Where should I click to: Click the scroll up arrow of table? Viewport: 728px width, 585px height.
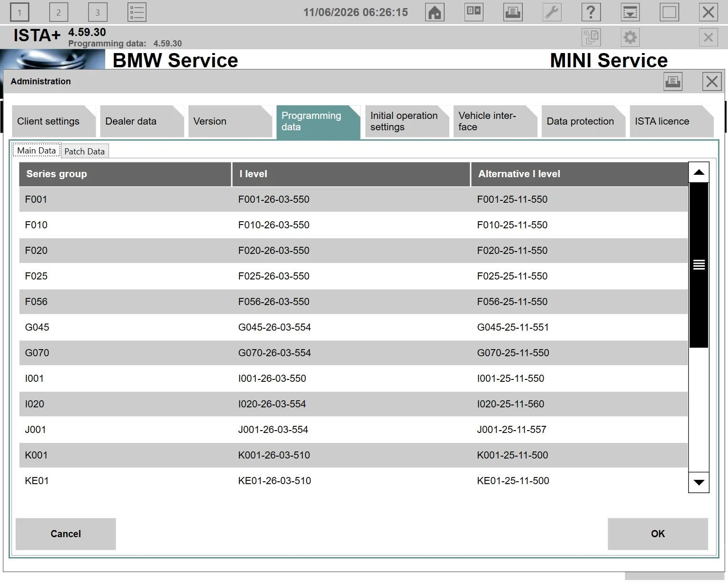[x=699, y=172]
